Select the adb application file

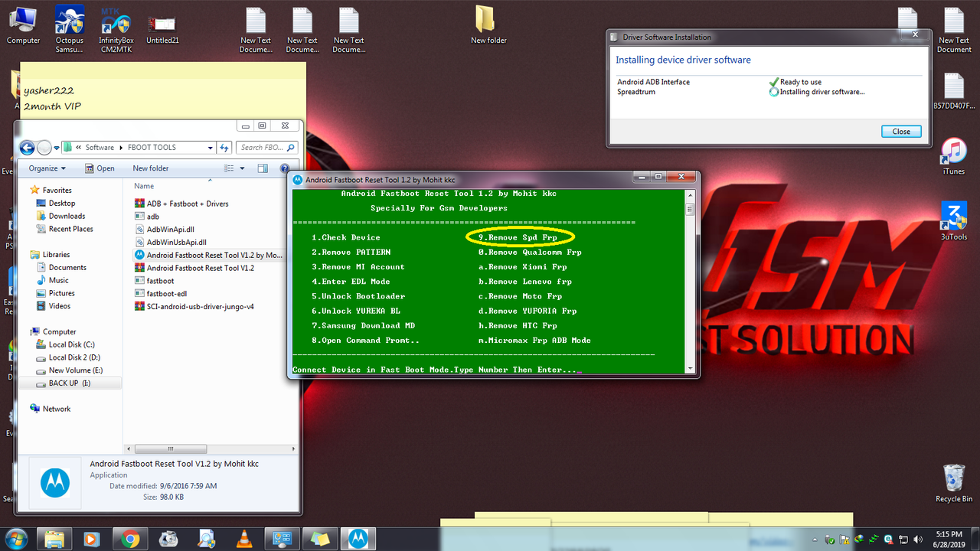pos(153,217)
